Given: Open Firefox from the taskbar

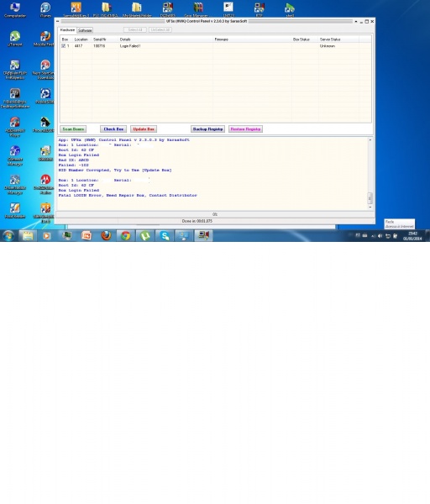Looking at the screenshot, I should click(x=106, y=236).
